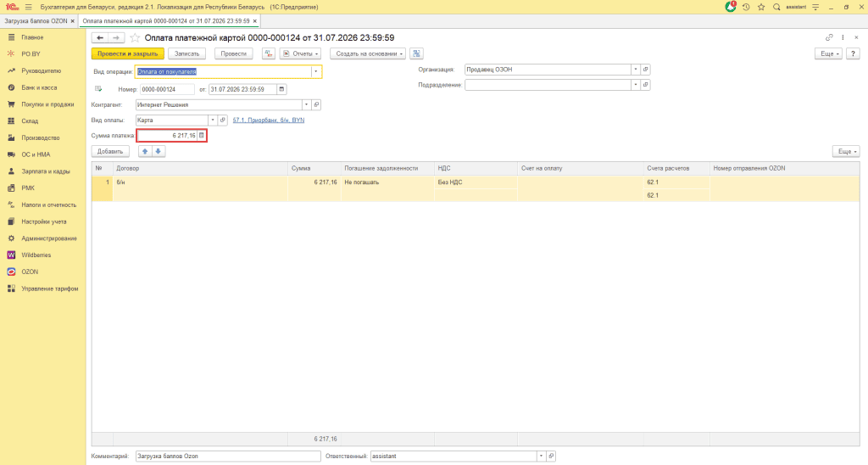Screen dimensions: 868x465
Task: Open Главное section
Action: [x=32, y=37]
